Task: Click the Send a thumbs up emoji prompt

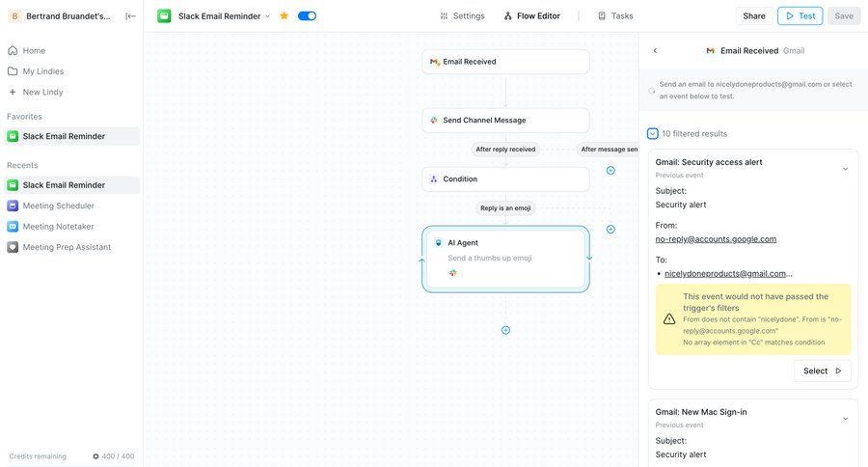Action: (489, 259)
